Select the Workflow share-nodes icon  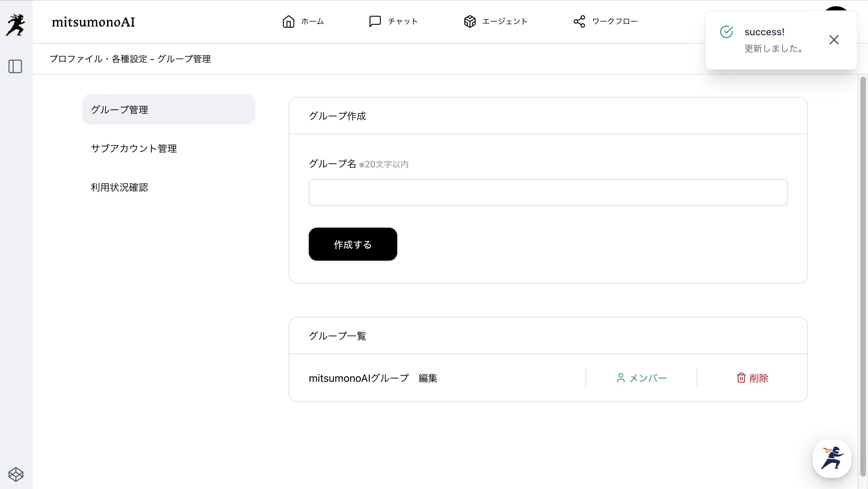pyautogui.click(x=579, y=21)
